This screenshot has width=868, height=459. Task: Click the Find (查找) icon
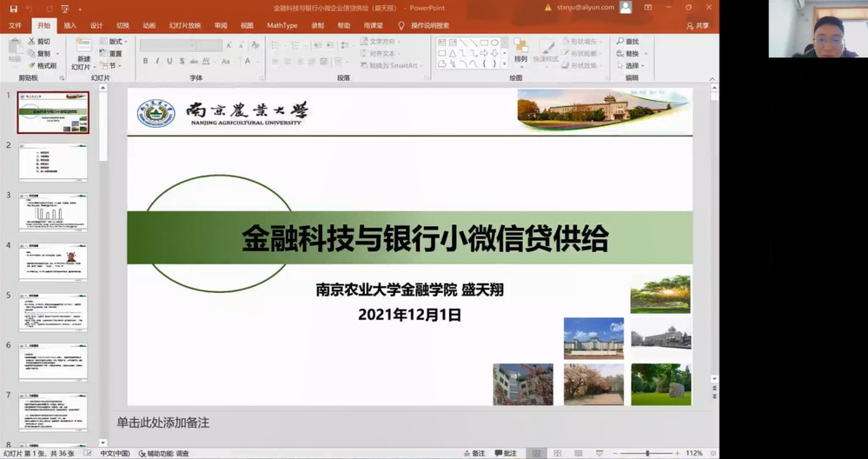pos(627,42)
